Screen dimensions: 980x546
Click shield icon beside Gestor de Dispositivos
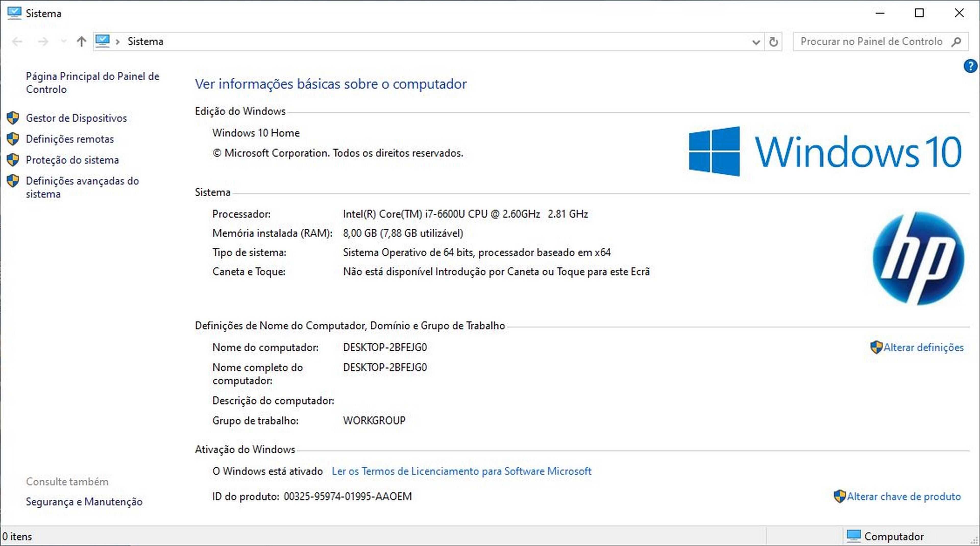(x=13, y=118)
